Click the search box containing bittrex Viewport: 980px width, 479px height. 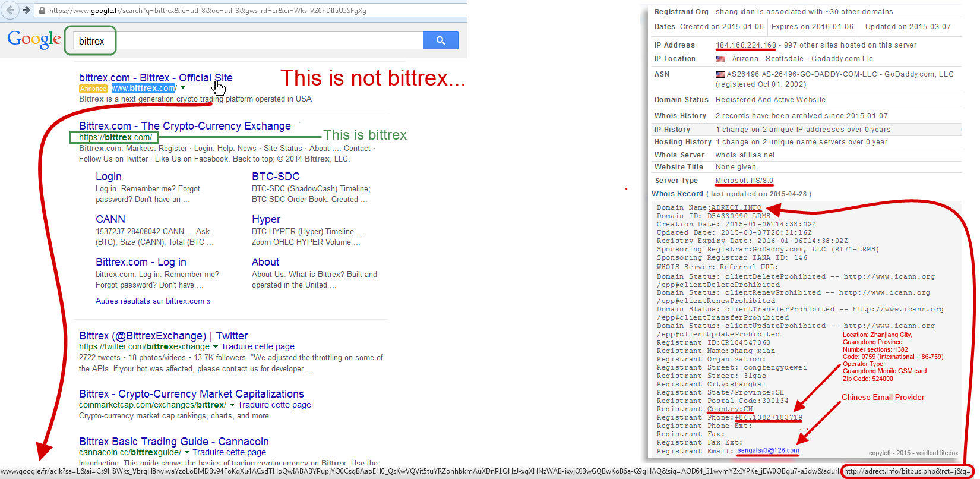point(248,41)
